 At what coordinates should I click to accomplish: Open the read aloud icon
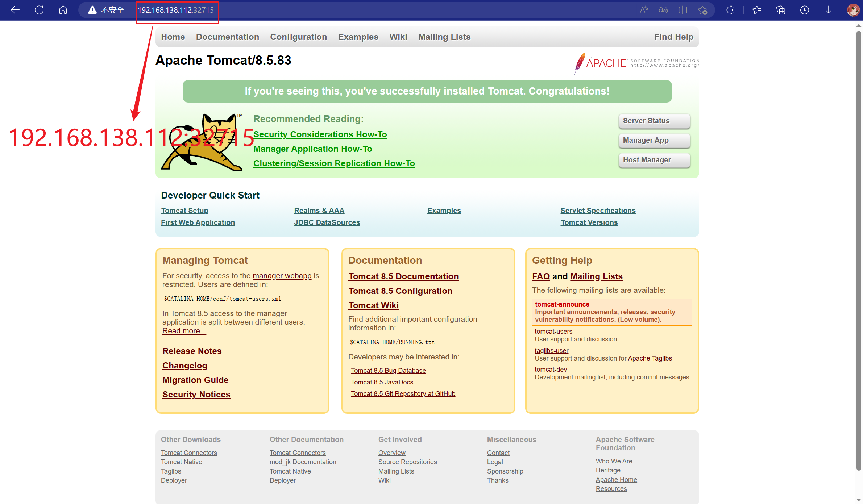click(x=643, y=10)
